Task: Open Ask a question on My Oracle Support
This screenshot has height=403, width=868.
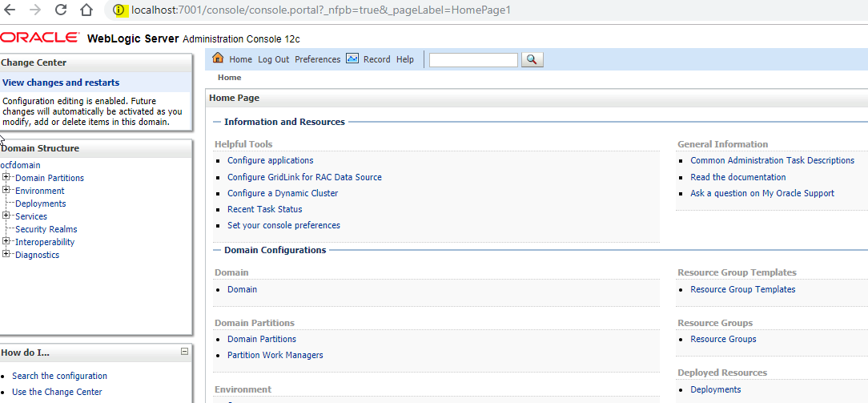Action: click(762, 193)
